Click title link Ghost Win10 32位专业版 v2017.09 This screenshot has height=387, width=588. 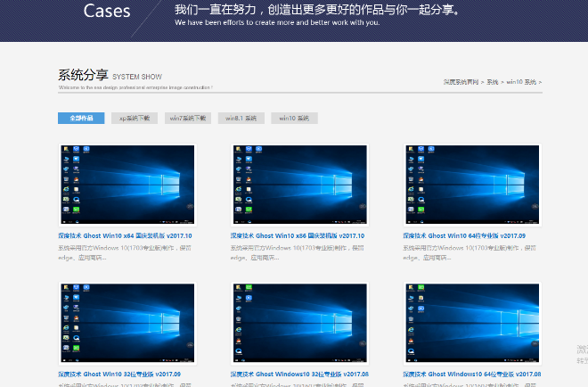point(119,374)
